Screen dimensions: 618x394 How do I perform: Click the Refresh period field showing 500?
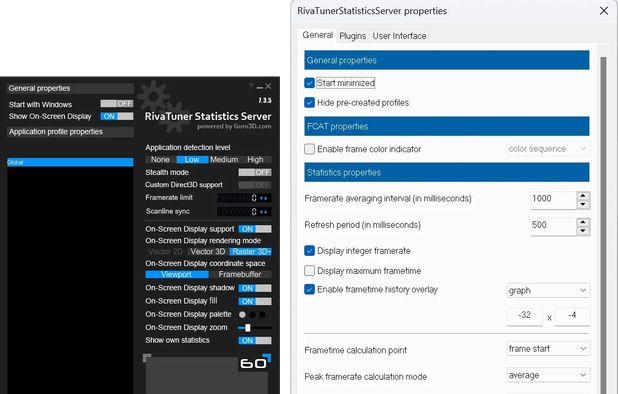[x=553, y=226]
